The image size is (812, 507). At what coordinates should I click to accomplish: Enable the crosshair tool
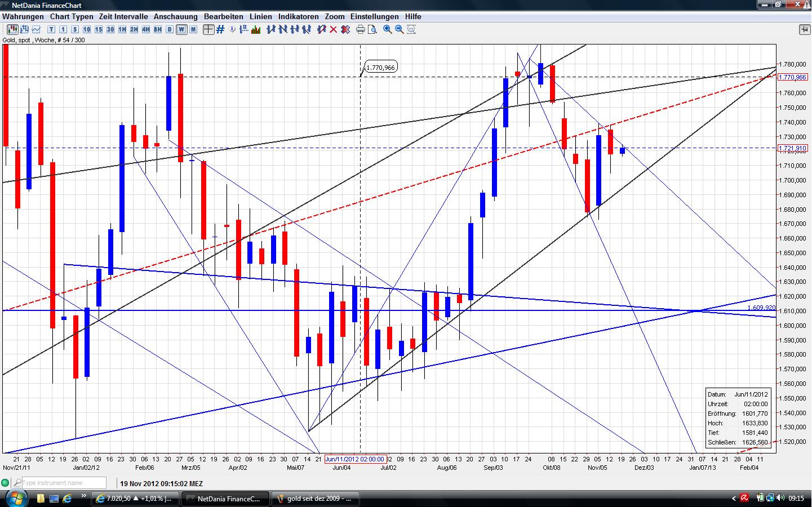point(208,30)
